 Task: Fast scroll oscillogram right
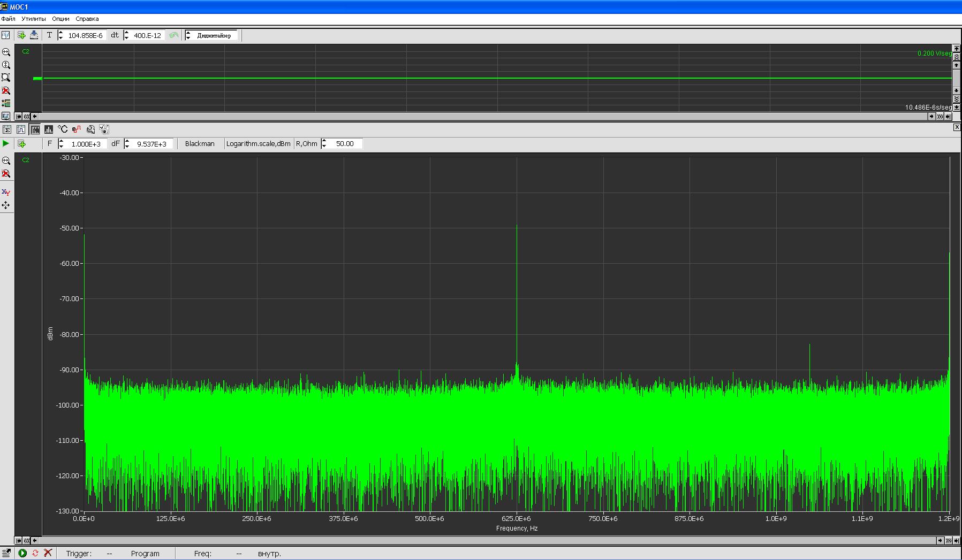[940, 117]
